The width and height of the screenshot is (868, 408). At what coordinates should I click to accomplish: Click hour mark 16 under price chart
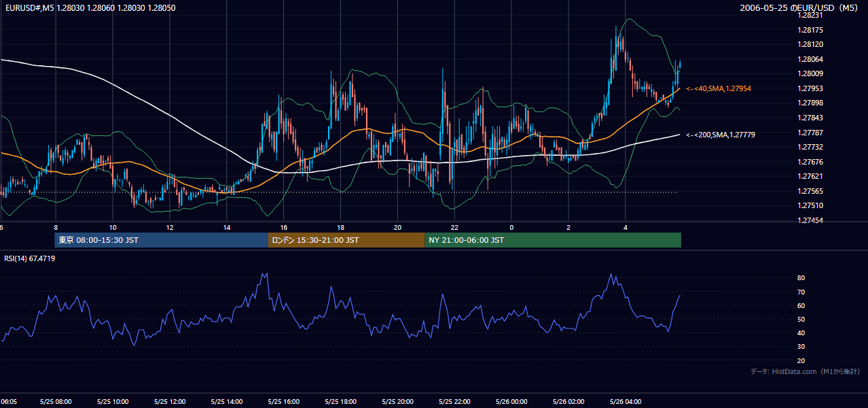284,227
